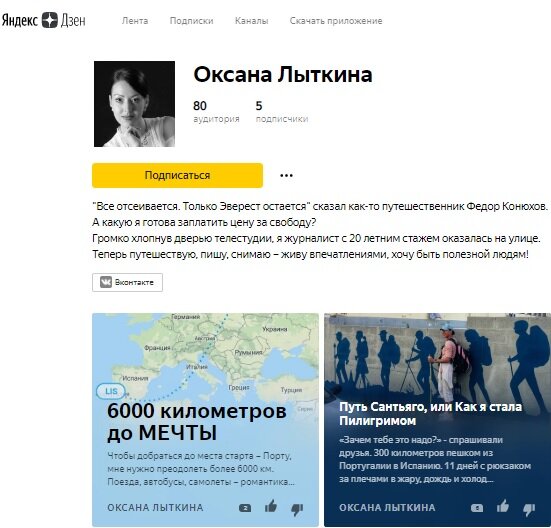Like the Путь Сантьяго article
The height and width of the screenshot is (528, 551).
[x=503, y=507]
